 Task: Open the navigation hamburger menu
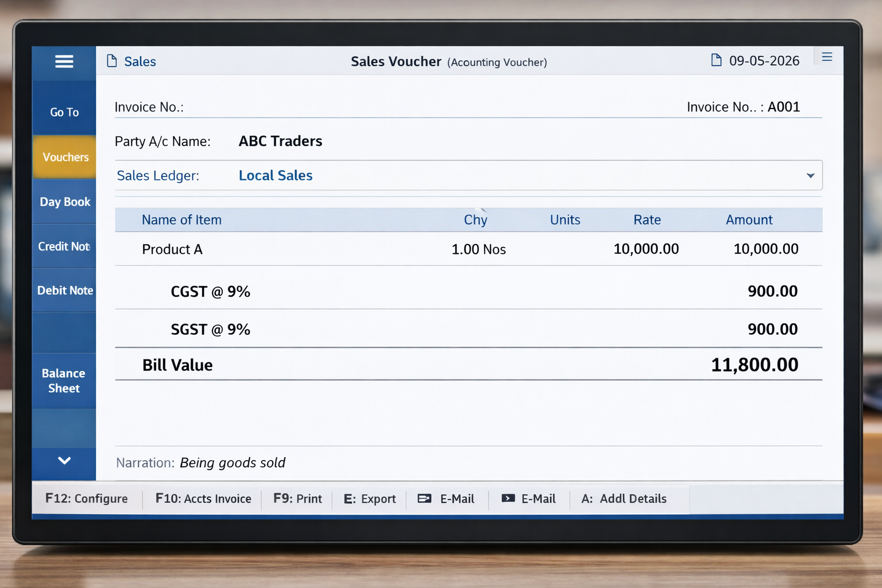pos(64,61)
